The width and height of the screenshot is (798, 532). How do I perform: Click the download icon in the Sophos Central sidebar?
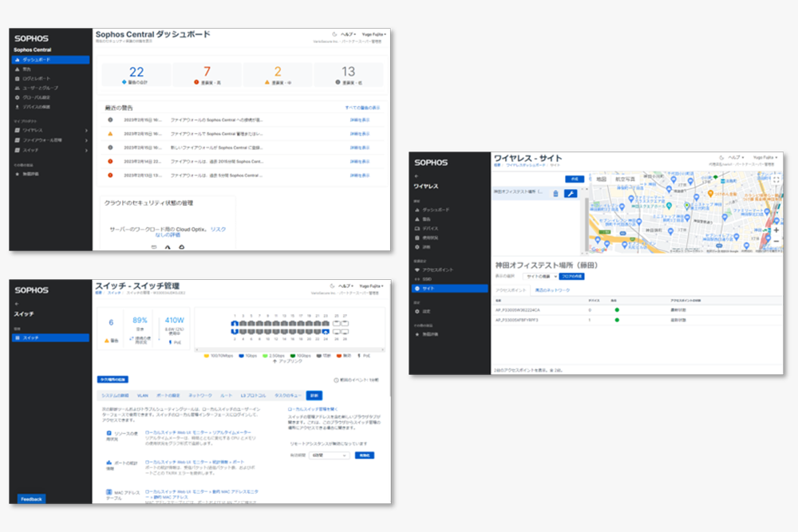(x=18, y=107)
